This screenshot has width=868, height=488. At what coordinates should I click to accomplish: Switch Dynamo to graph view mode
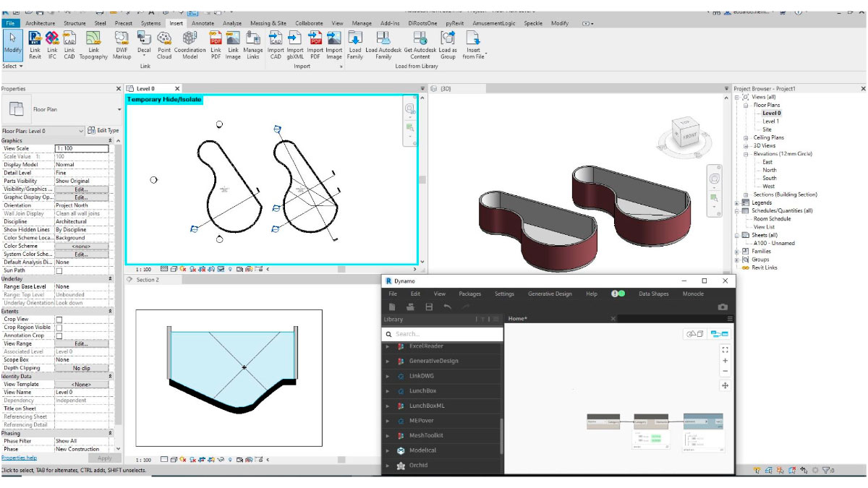pos(720,334)
